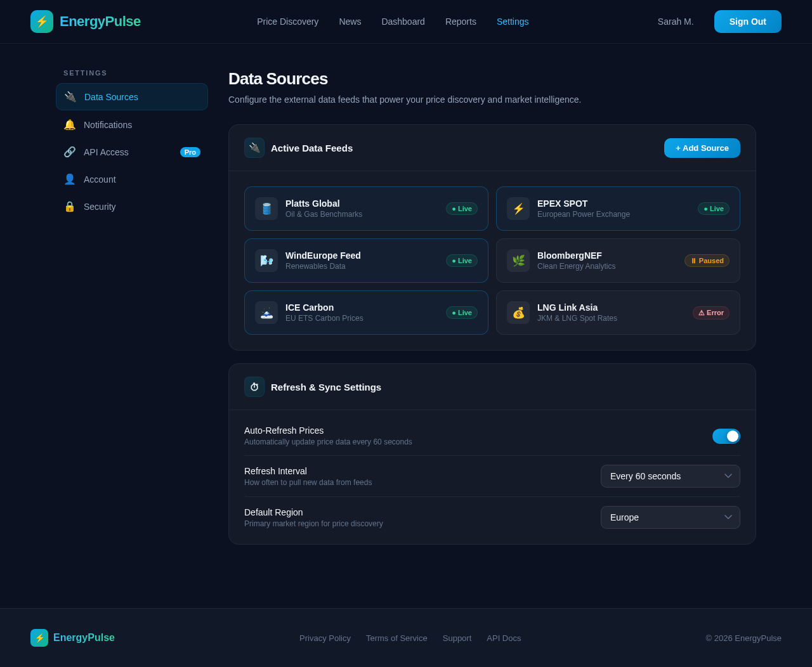Screen dimensions: 812x667
Task: Click the Refresh & Sync stopwatch icon
Action: coord(254,387)
